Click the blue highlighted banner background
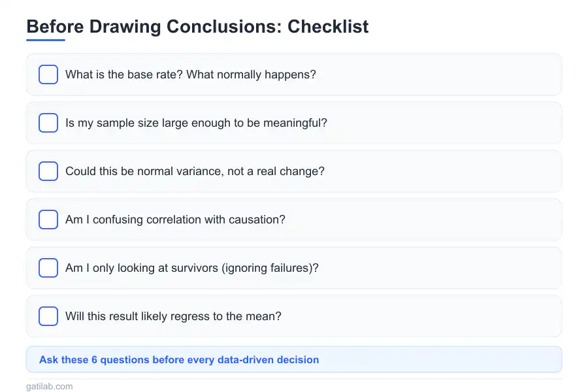 coord(457,359)
